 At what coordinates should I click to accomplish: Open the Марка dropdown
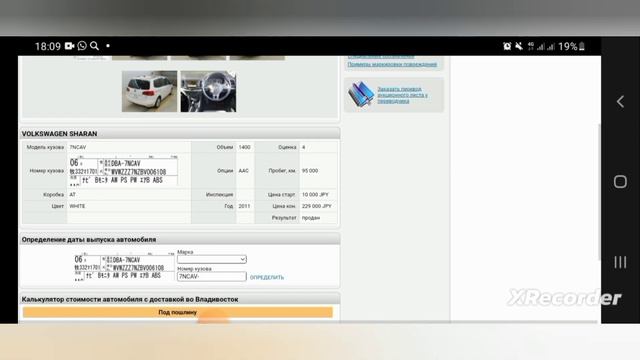(212, 259)
